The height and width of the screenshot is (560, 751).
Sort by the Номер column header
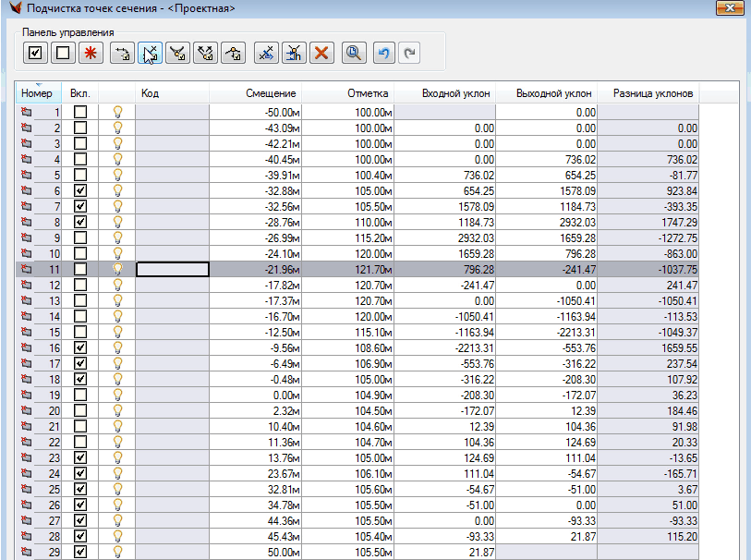(39, 93)
